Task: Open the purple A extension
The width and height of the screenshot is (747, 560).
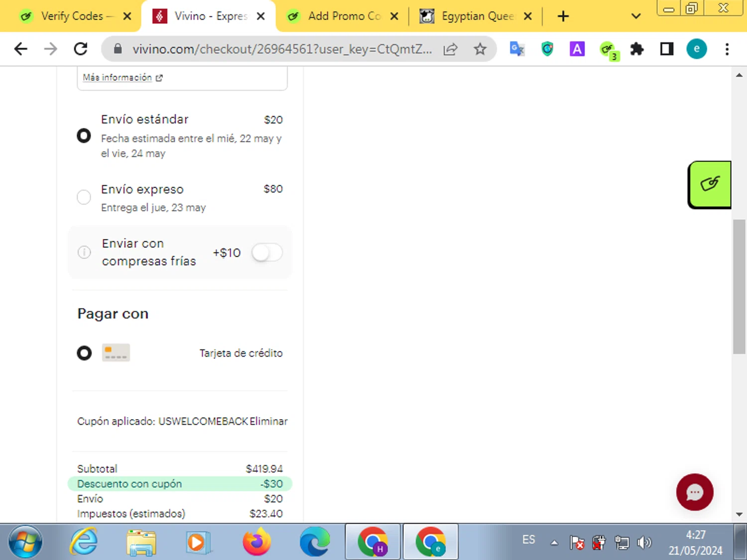Action: pyautogui.click(x=577, y=49)
